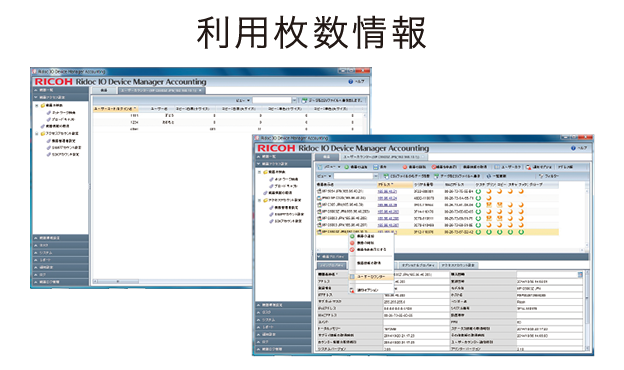Collapse access account folder node in front tree

click(259, 200)
